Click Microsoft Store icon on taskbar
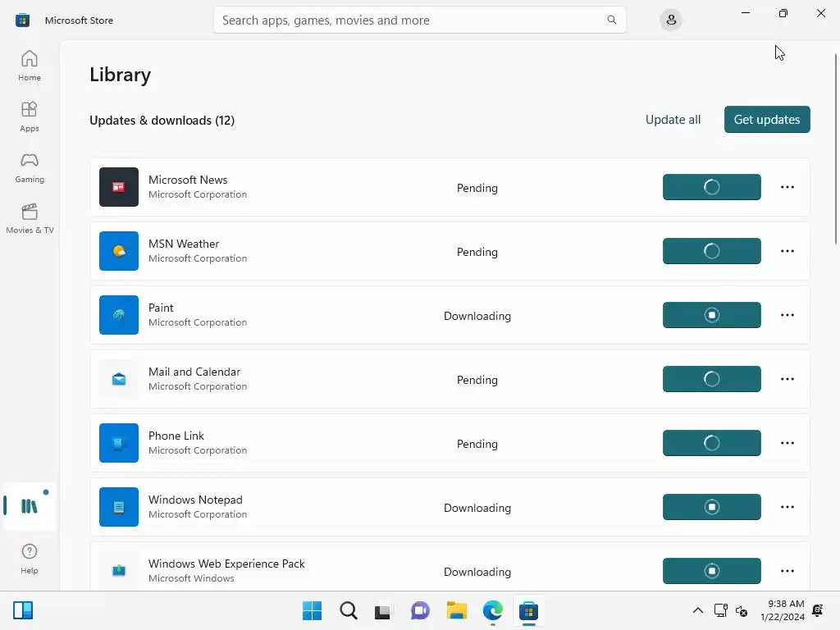840x630 pixels. (x=528, y=610)
